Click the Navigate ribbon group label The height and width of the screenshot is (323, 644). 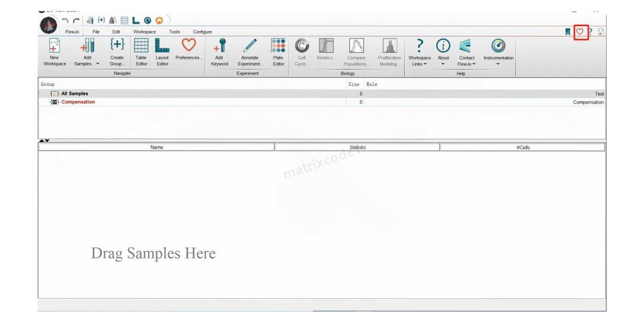coord(122,73)
